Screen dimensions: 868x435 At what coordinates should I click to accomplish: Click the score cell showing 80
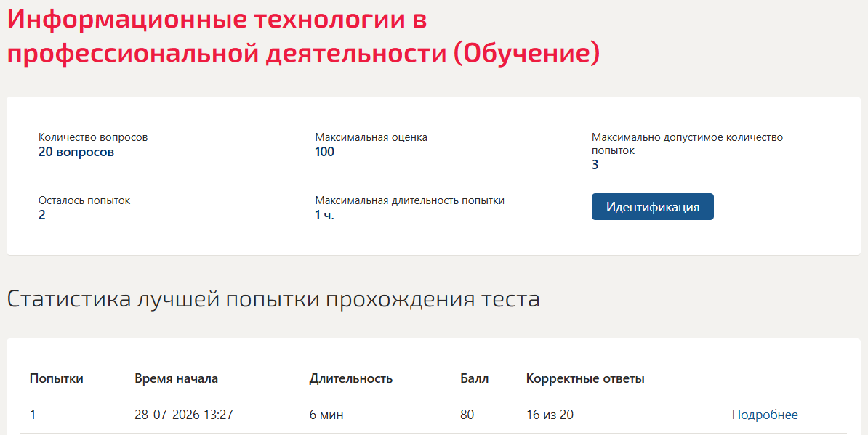[x=467, y=415]
